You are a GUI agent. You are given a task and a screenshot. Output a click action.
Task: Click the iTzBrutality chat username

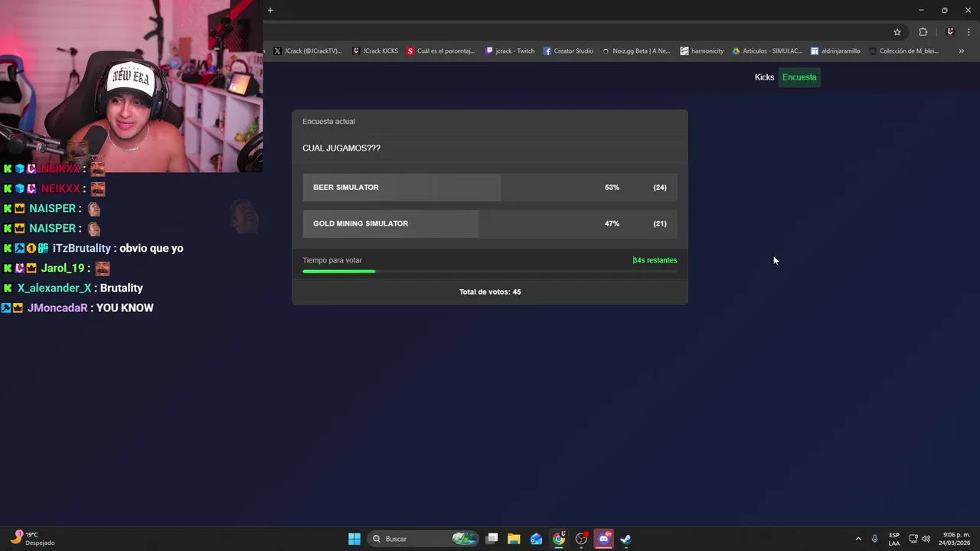(82, 248)
